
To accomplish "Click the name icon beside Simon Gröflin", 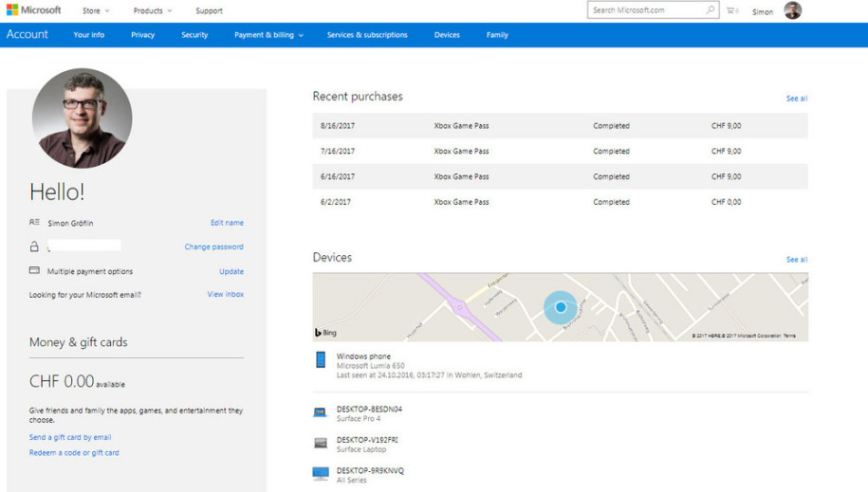I will [34, 223].
